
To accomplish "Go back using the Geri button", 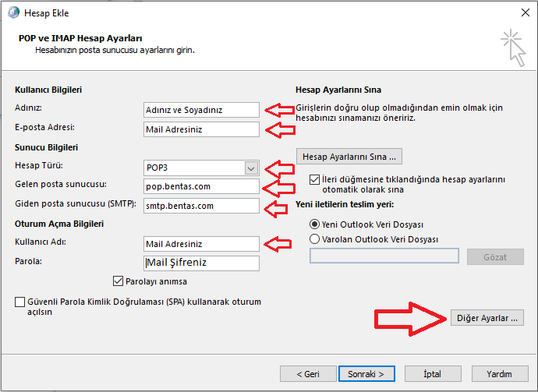I will pyautogui.click(x=308, y=374).
